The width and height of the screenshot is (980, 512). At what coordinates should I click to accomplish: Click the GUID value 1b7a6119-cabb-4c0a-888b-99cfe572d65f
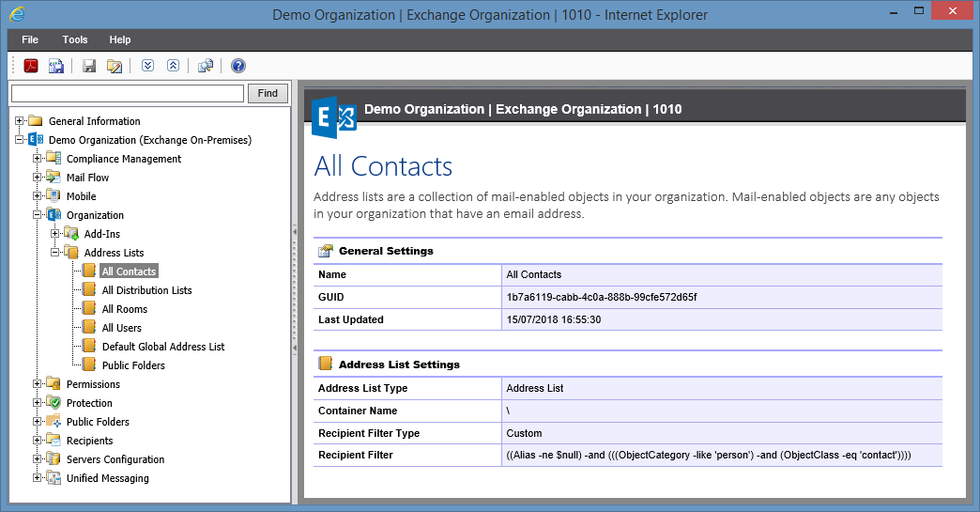point(602,297)
